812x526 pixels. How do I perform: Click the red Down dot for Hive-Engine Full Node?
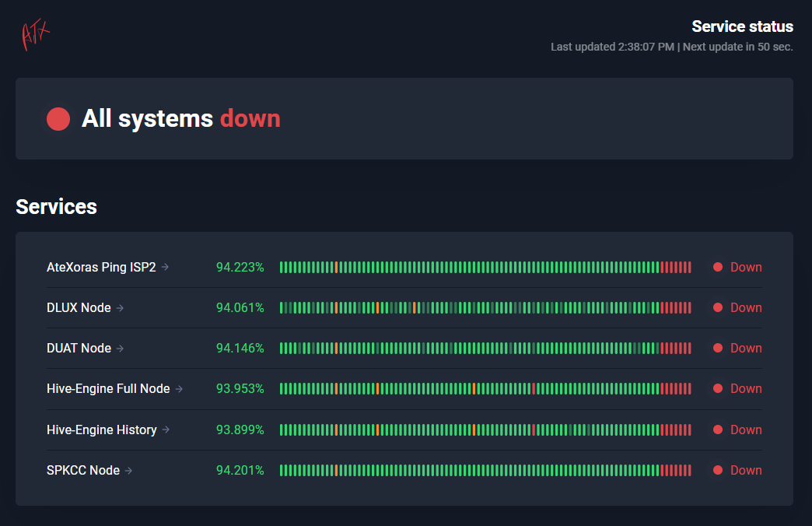[718, 388]
